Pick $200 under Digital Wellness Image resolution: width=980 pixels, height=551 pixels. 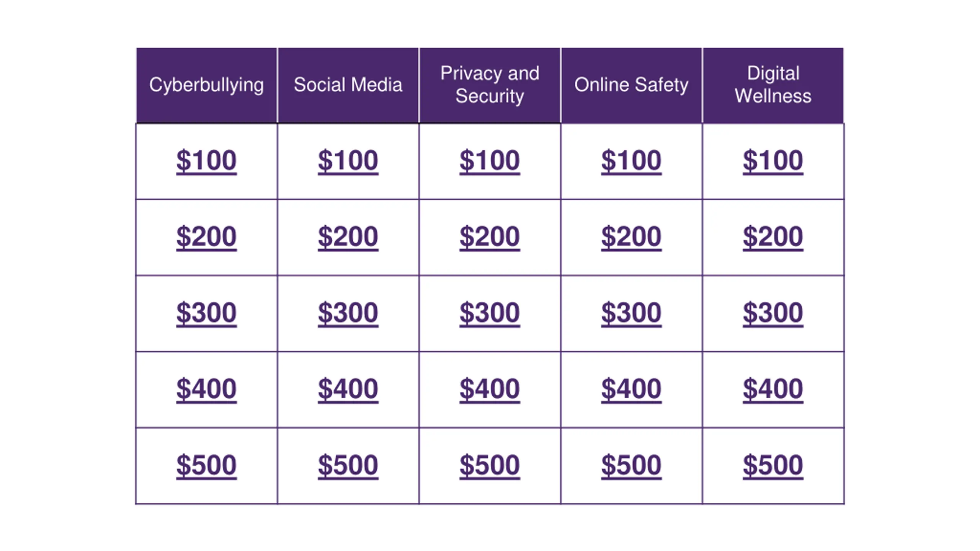[773, 236]
